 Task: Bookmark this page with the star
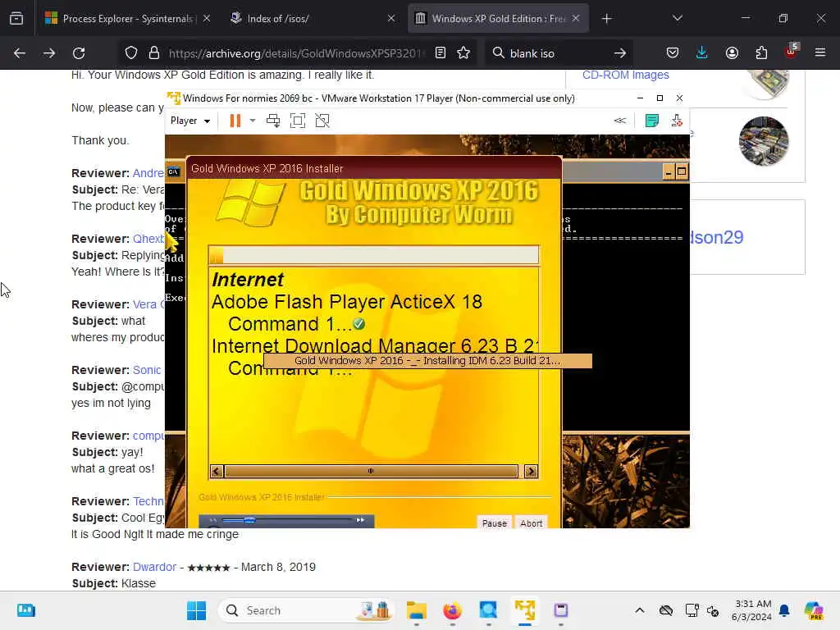pyautogui.click(x=464, y=53)
